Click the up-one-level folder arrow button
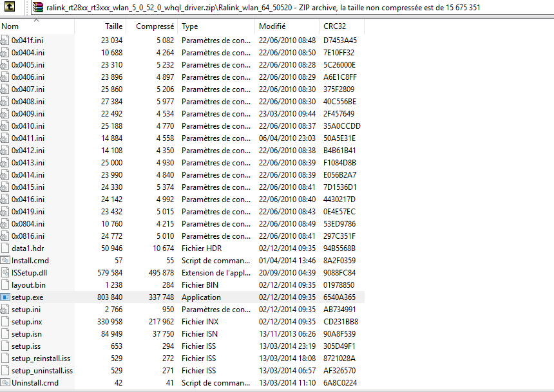 10,6
